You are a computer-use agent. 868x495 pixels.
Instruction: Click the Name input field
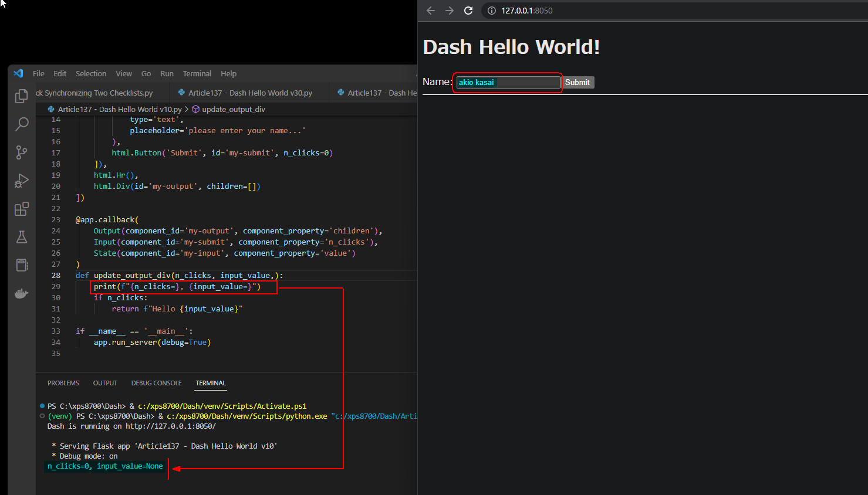point(508,82)
